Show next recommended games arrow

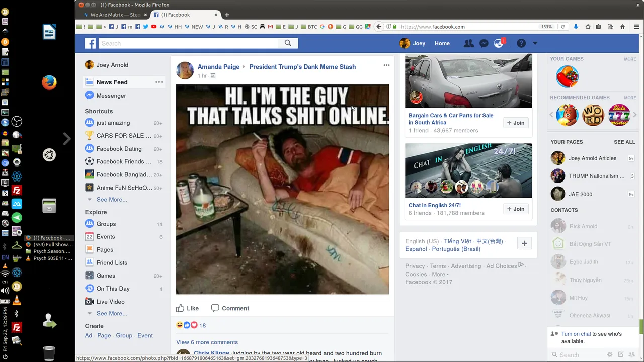pos(635,115)
